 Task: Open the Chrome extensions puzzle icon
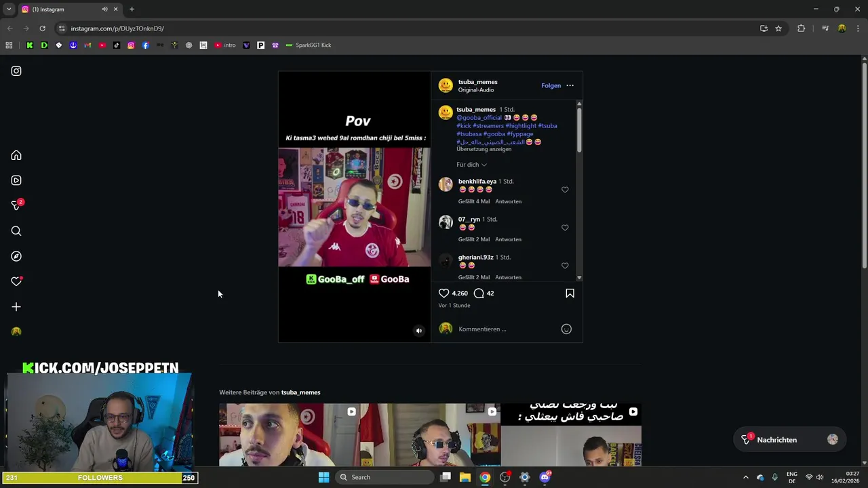pyautogui.click(x=801, y=28)
